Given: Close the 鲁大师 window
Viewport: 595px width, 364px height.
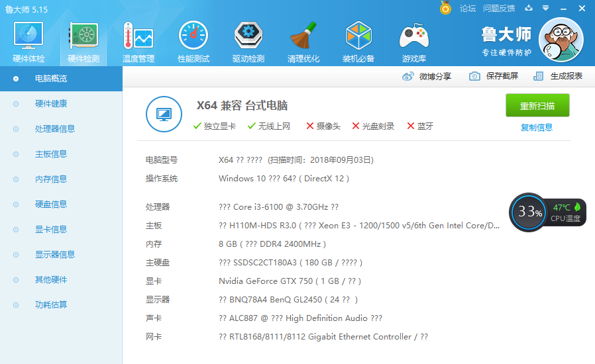Looking at the screenshot, I should coord(582,9).
